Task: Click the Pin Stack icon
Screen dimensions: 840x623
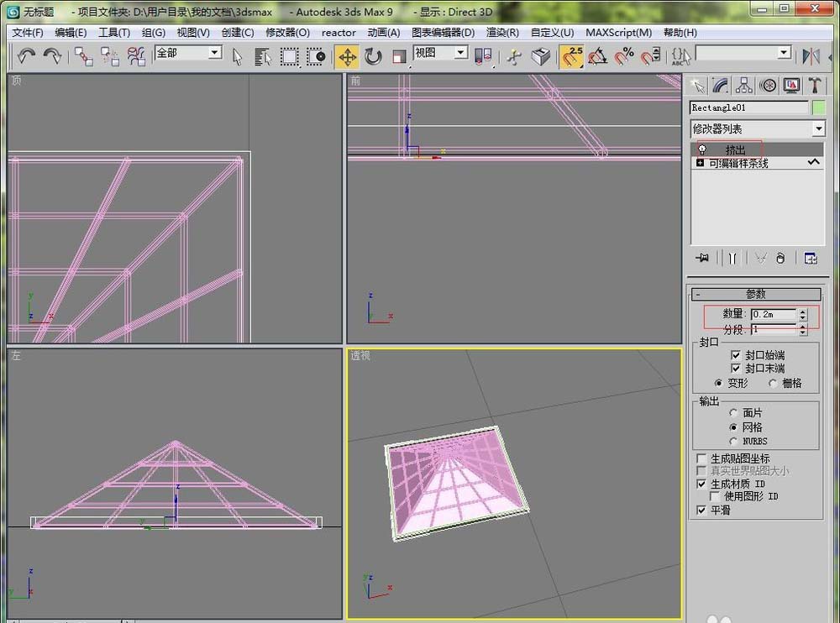Action: click(x=701, y=259)
